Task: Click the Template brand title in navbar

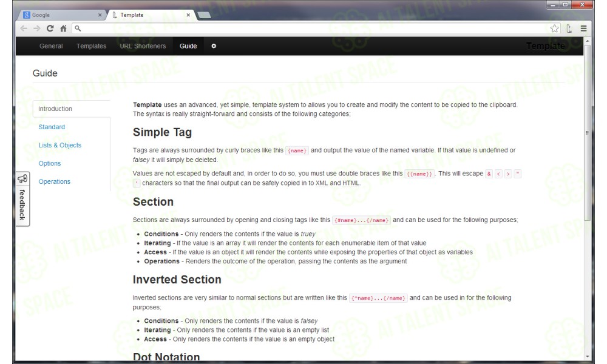Action: point(546,46)
